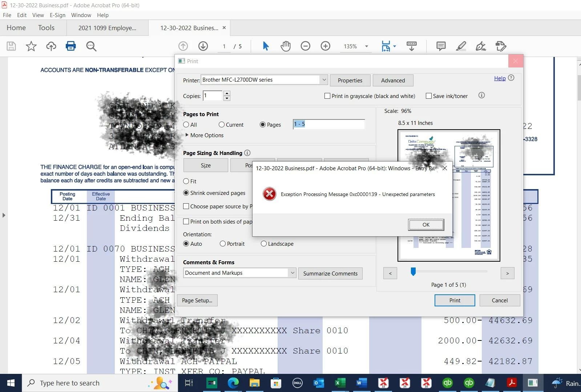Image resolution: width=581 pixels, height=392 pixels.
Task: Click the read mode keyboard icon
Action: (412, 46)
